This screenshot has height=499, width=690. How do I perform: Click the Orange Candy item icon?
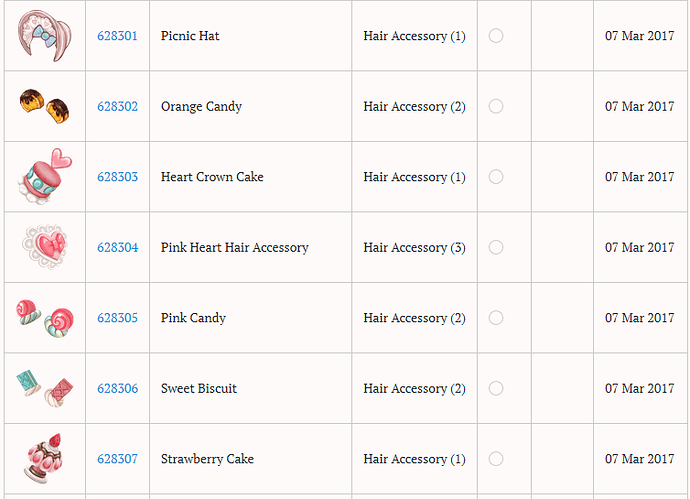44,104
